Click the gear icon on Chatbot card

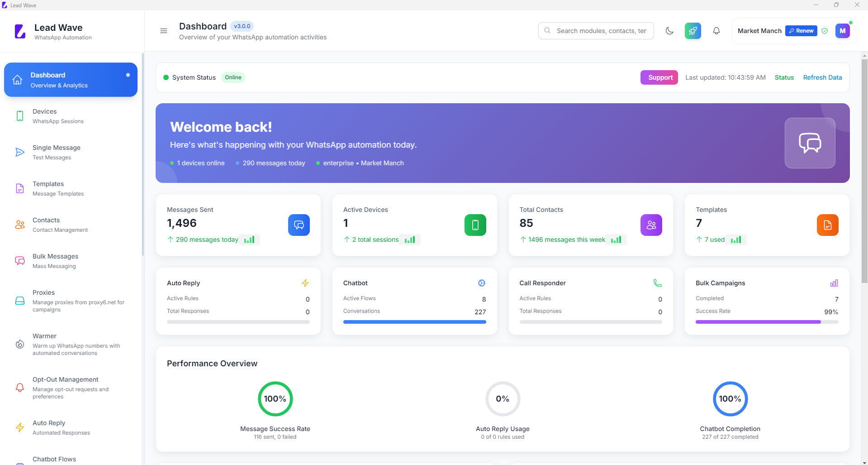(481, 283)
